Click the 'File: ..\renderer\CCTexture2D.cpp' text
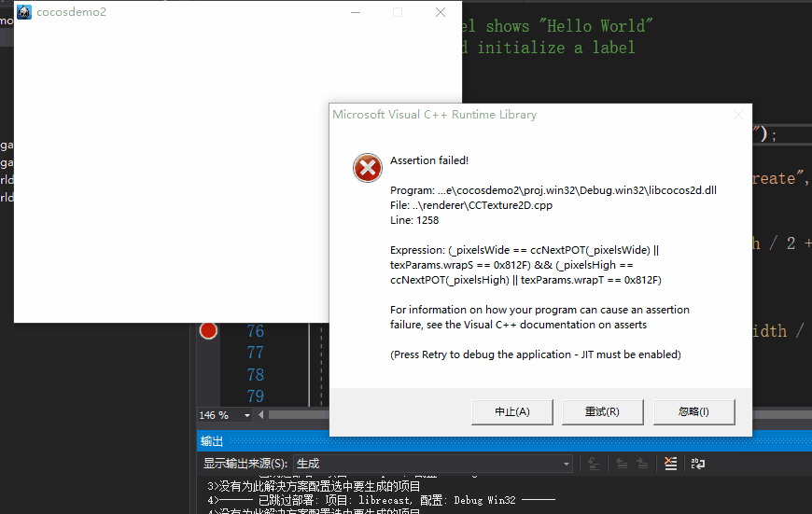The width and height of the screenshot is (812, 514). (x=471, y=205)
